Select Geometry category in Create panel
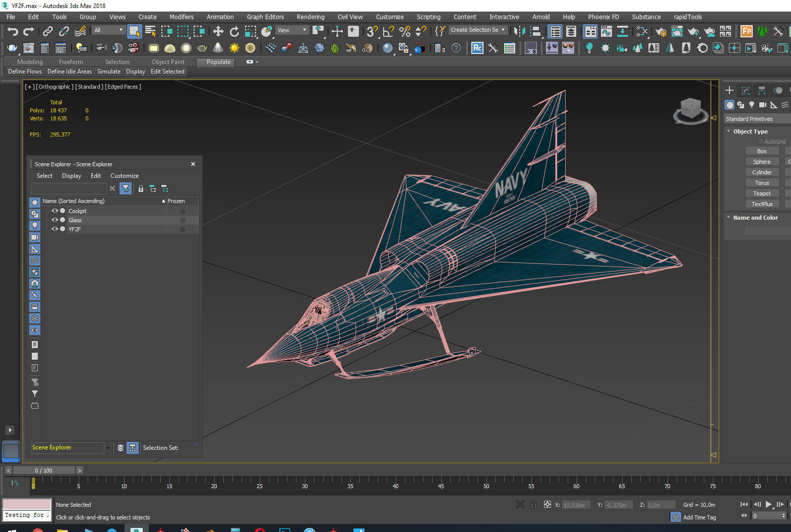 [x=729, y=105]
